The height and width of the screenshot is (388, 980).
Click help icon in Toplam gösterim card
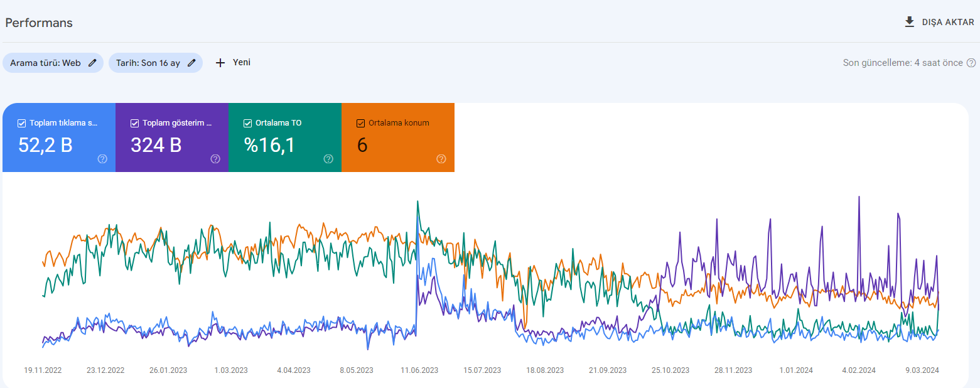tap(215, 159)
